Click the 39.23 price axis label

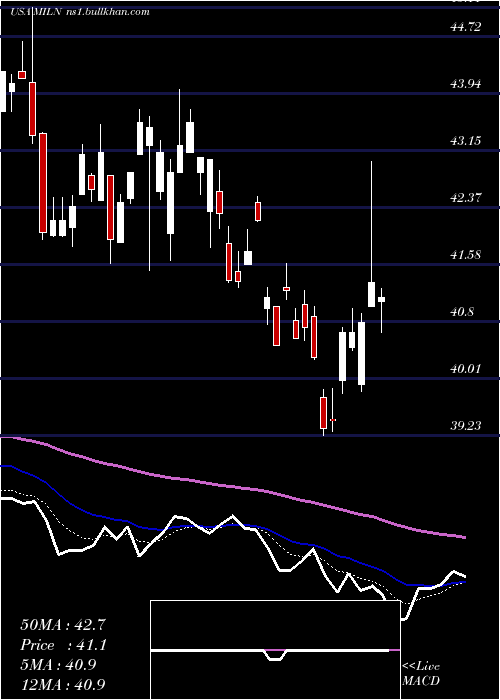466,425
